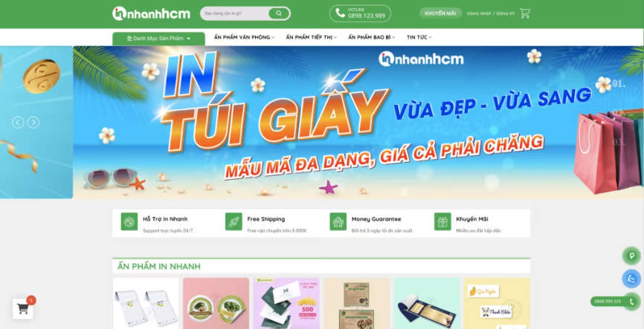644x329 pixels.
Task: Focus the search input field
Action: [235, 13]
